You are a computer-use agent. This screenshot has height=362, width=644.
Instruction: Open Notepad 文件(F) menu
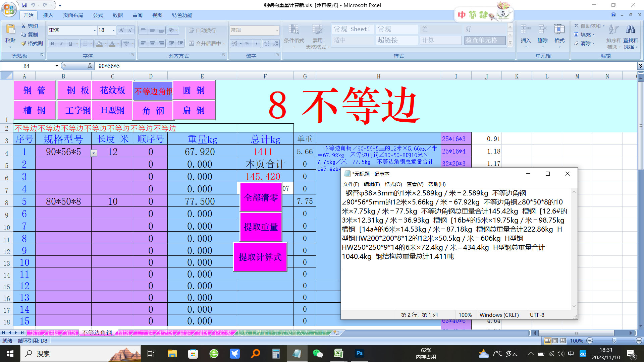(x=351, y=184)
